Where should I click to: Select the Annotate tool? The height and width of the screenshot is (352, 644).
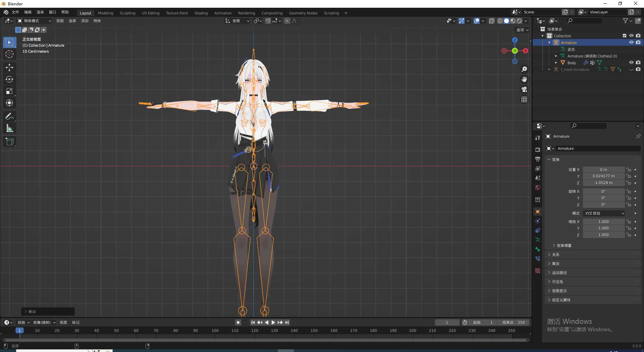click(x=9, y=116)
